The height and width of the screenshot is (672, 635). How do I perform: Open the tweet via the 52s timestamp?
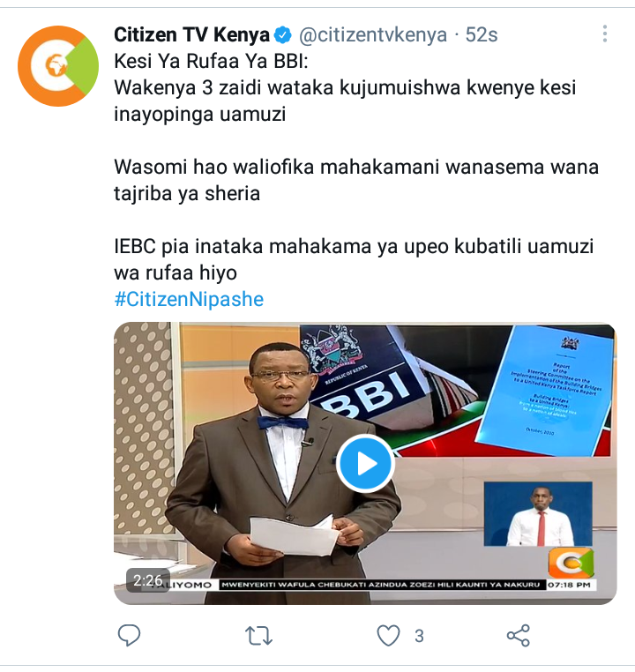(482, 34)
